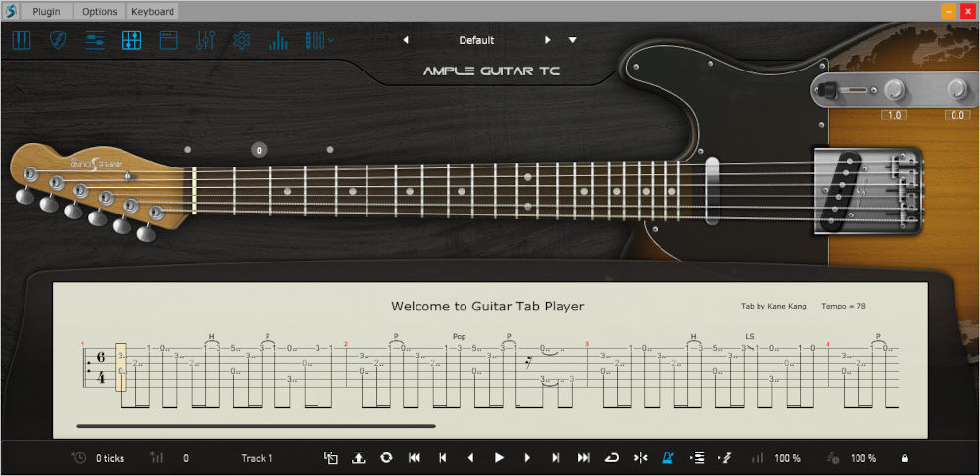
Task: Click the Track 1 selector
Action: point(257,459)
